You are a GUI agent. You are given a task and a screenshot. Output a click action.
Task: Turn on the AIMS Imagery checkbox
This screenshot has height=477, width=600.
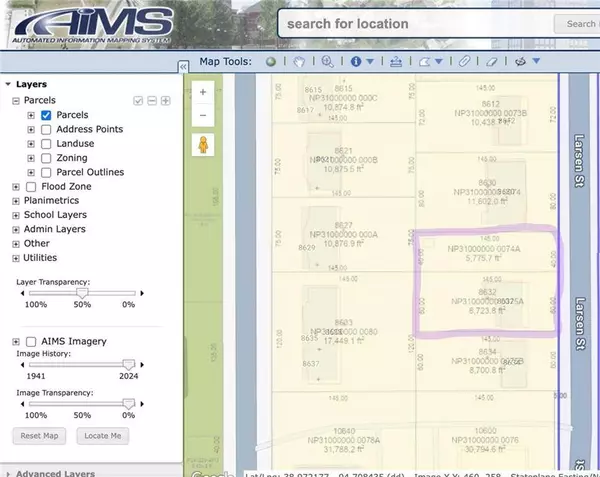click(x=30, y=342)
